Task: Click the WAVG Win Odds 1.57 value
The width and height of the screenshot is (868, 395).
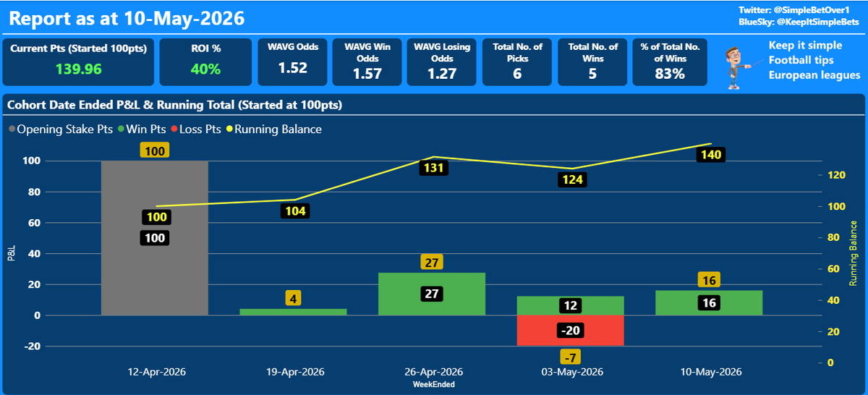Action: [x=367, y=73]
